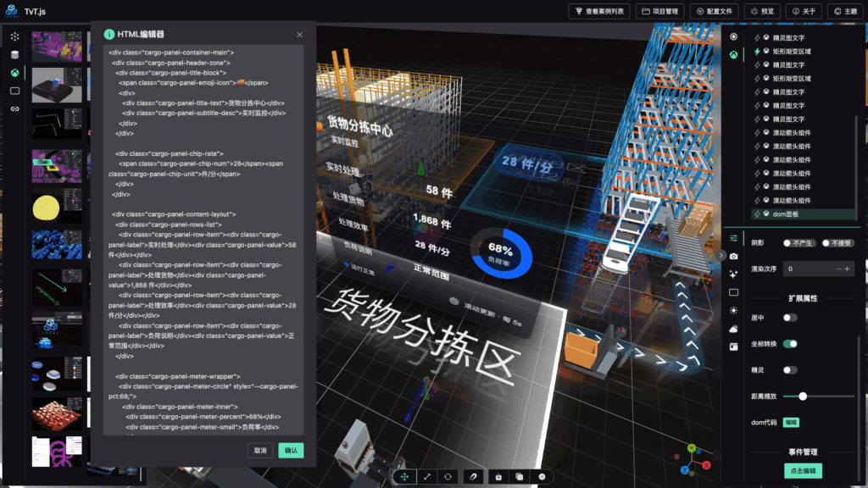Image resolution: width=868 pixels, height=488 pixels.
Task: Open the link icon in left sidebar
Action: point(14,109)
